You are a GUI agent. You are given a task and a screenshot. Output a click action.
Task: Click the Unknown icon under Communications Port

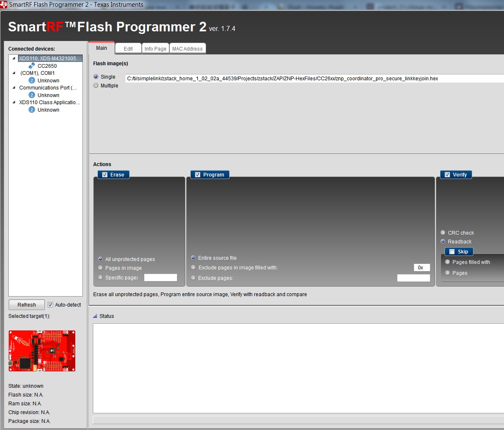pyautogui.click(x=32, y=95)
